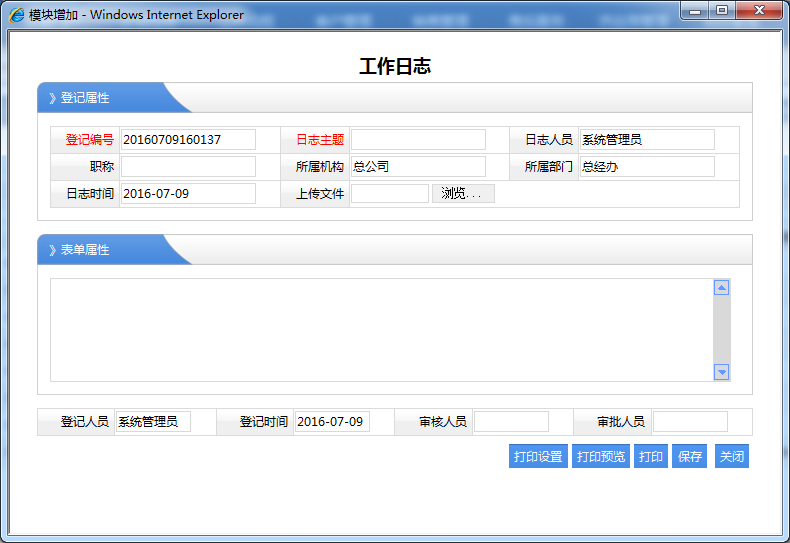790x543 pixels.
Task: Select the 日志时间 date field
Action: point(188,194)
